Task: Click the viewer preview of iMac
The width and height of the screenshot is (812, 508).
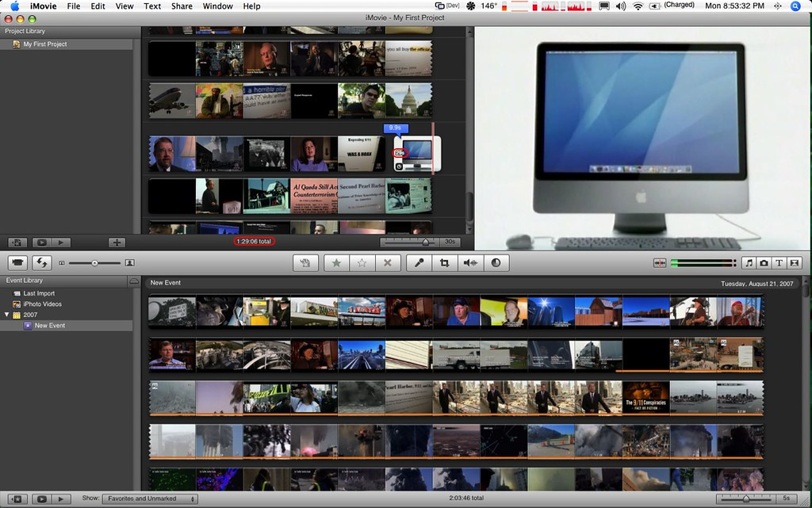Action: coord(642,139)
